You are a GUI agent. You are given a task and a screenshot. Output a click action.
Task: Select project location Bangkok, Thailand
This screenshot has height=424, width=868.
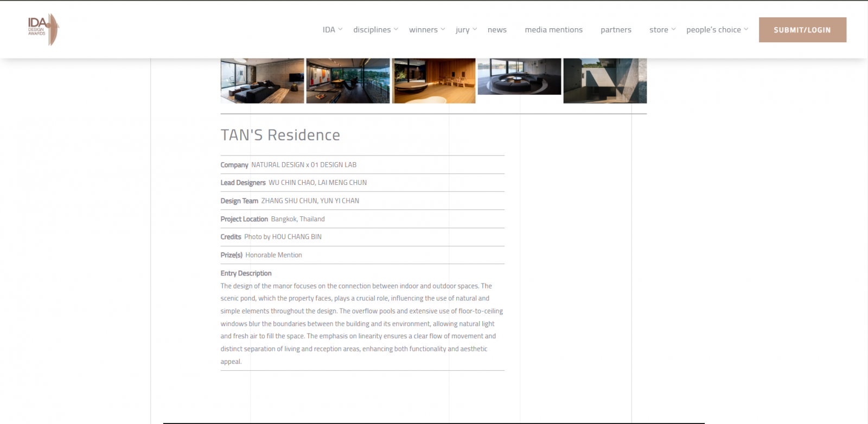point(298,219)
